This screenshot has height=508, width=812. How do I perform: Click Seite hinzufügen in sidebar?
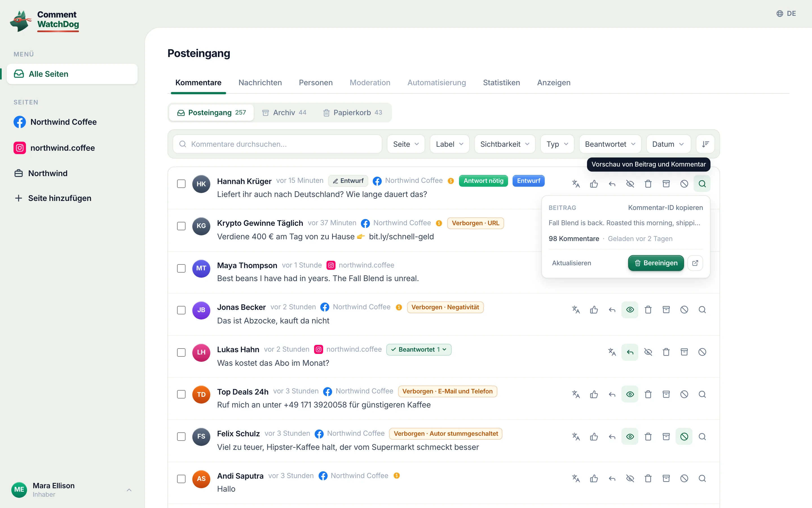(x=53, y=198)
